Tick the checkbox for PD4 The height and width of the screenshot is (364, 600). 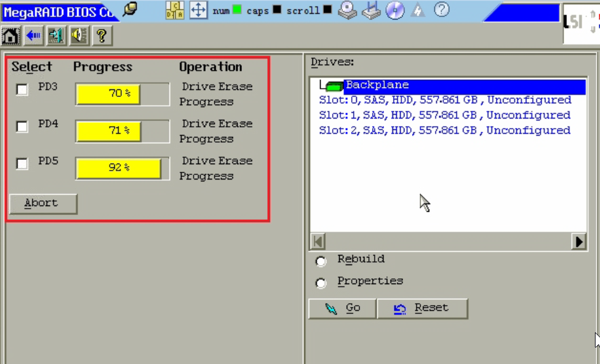point(22,127)
